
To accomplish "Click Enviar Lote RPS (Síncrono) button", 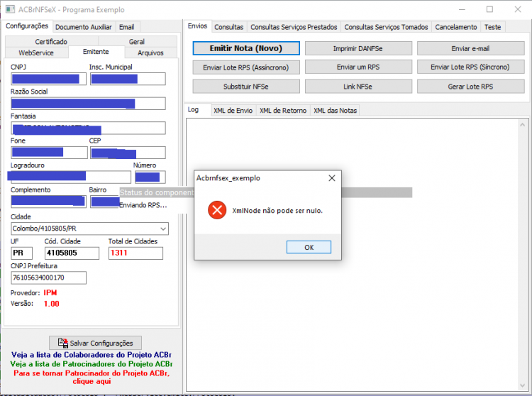I will tap(470, 67).
